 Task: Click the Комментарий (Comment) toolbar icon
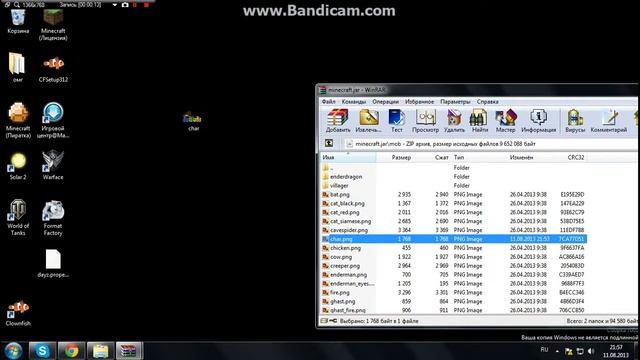click(x=609, y=121)
